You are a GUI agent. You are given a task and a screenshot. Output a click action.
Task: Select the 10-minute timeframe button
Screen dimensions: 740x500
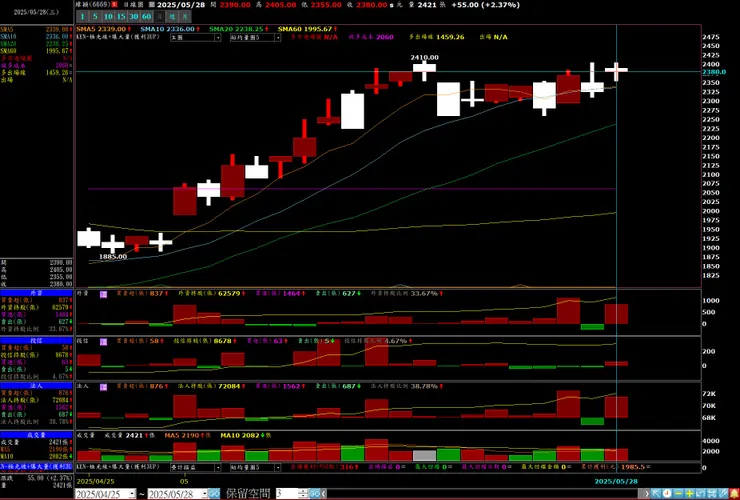(109, 17)
